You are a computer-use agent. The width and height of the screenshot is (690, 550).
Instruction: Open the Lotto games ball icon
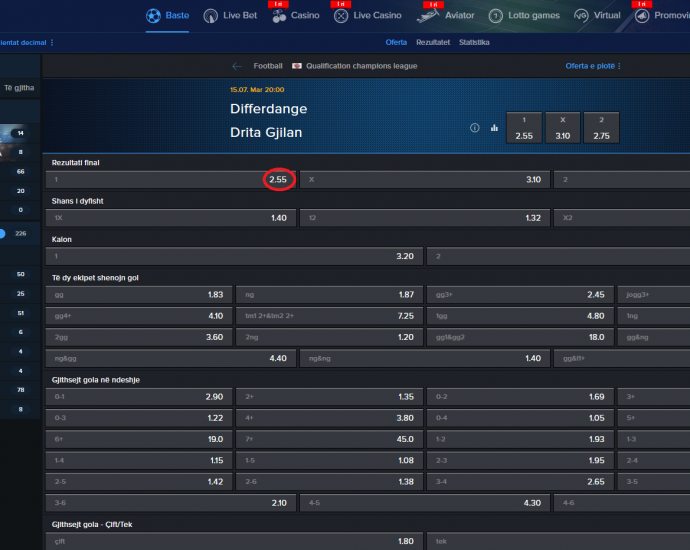click(x=495, y=16)
